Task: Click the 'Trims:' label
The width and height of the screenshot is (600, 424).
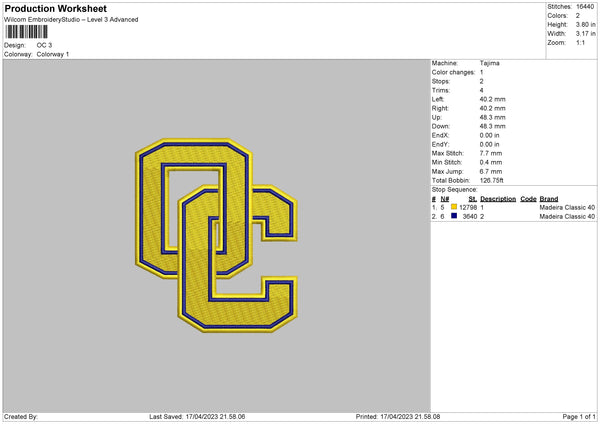Action: pyautogui.click(x=440, y=90)
